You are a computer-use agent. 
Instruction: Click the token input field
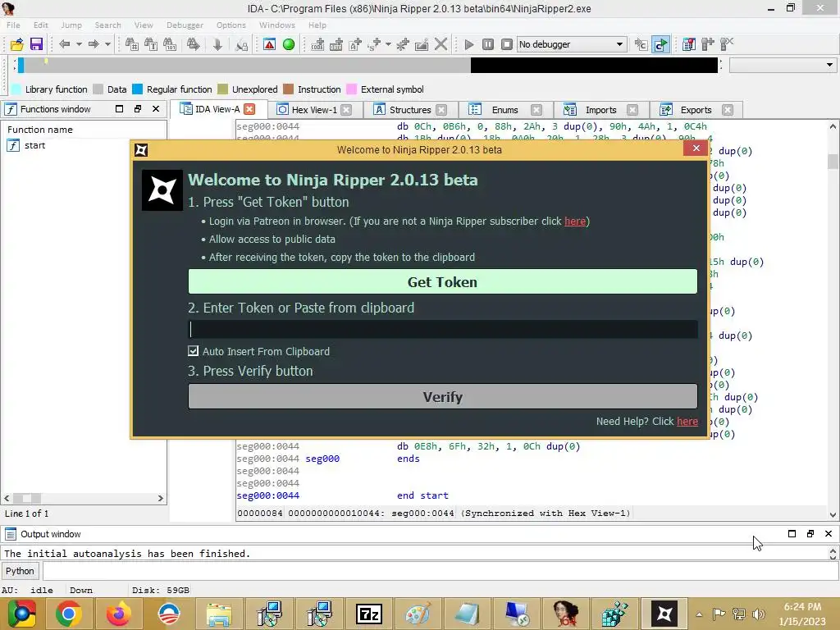point(442,330)
